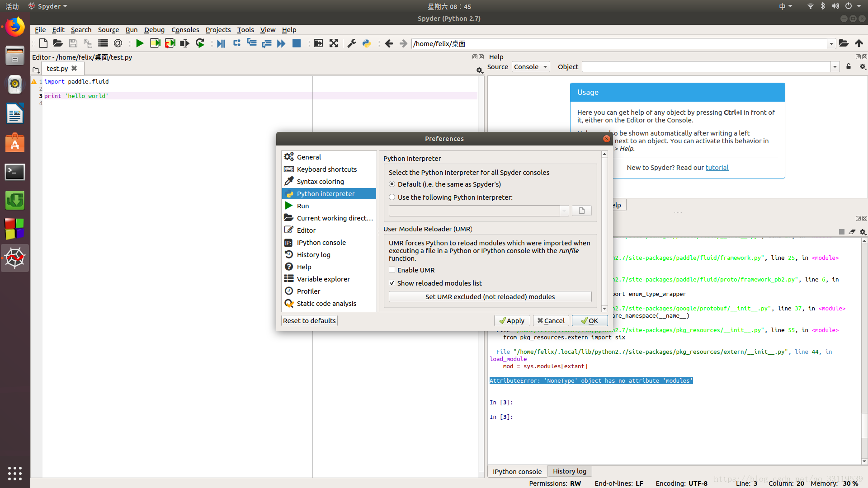Show applications grid in the dock
The height and width of the screenshot is (488, 868).
[x=15, y=473]
